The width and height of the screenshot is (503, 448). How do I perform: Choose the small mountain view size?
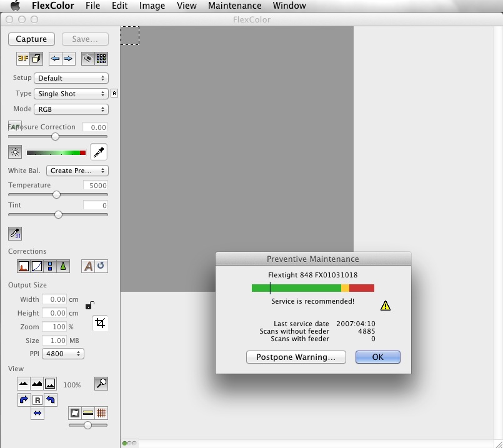[23, 384]
